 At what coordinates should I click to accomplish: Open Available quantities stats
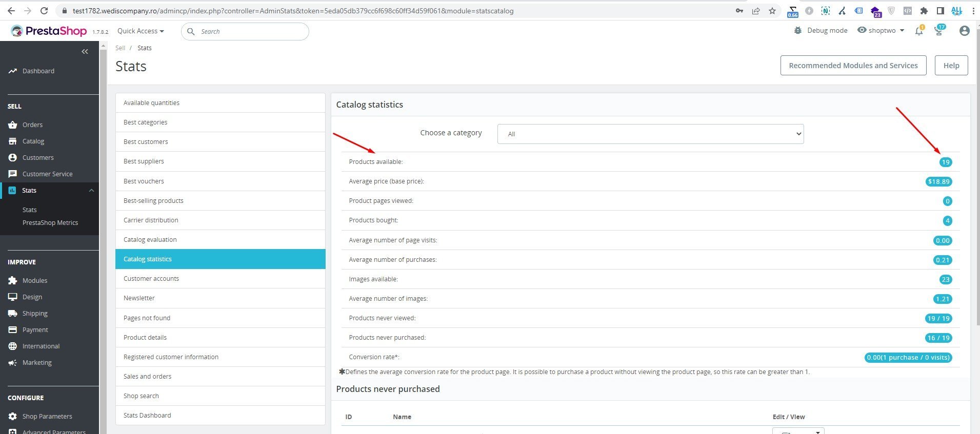[221, 103]
